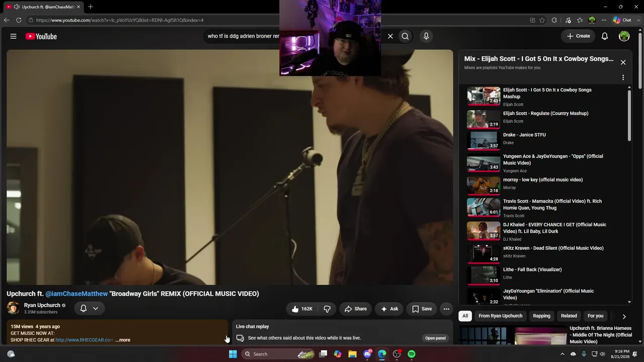Focus the browser address bar URL
Image resolution: width=644 pixels, height=362 pixels.
[x=120, y=20]
